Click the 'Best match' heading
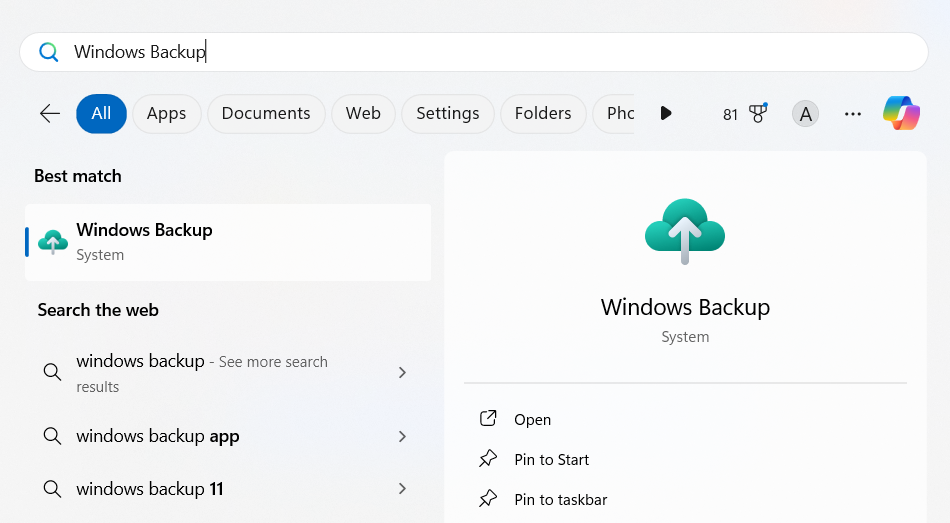The height and width of the screenshot is (523, 950). tap(78, 176)
